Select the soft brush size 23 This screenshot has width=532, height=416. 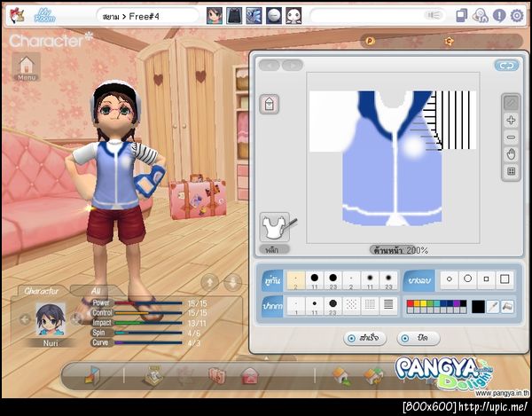pos(388,280)
